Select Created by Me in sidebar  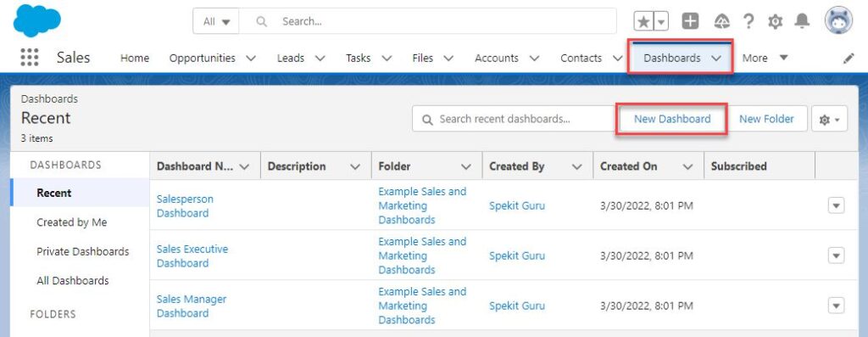click(x=72, y=222)
